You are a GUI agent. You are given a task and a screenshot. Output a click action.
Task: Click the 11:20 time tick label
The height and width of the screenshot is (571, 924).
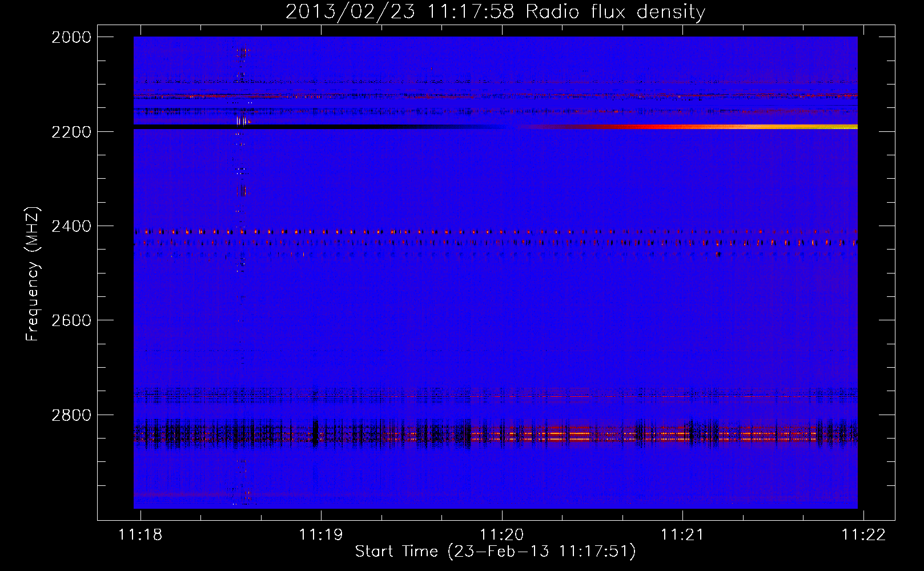[x=502, y=534]
